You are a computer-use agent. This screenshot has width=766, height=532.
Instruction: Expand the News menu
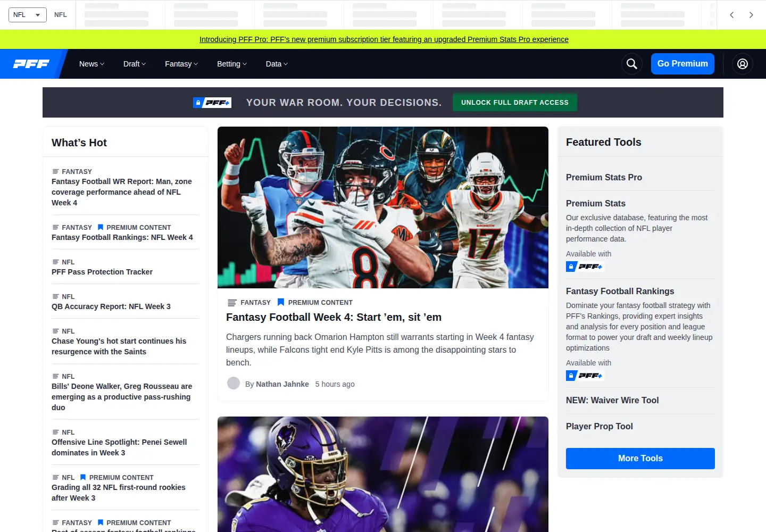click(x=91, y=64)
